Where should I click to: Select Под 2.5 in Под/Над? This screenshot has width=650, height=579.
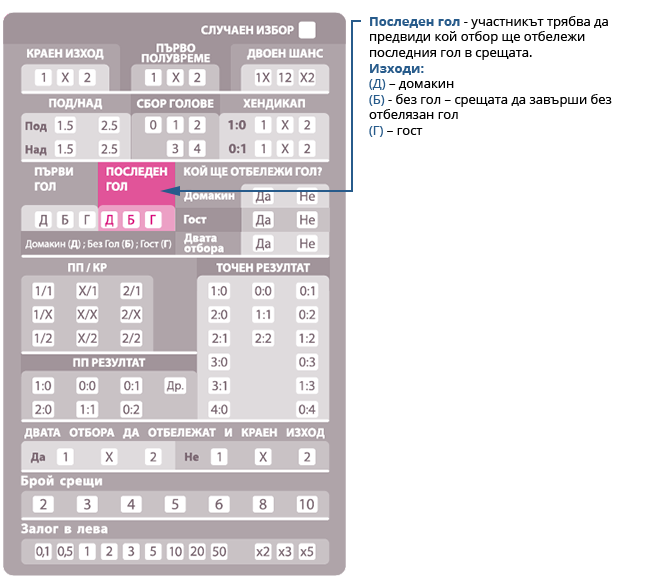[x=109, y=125]
